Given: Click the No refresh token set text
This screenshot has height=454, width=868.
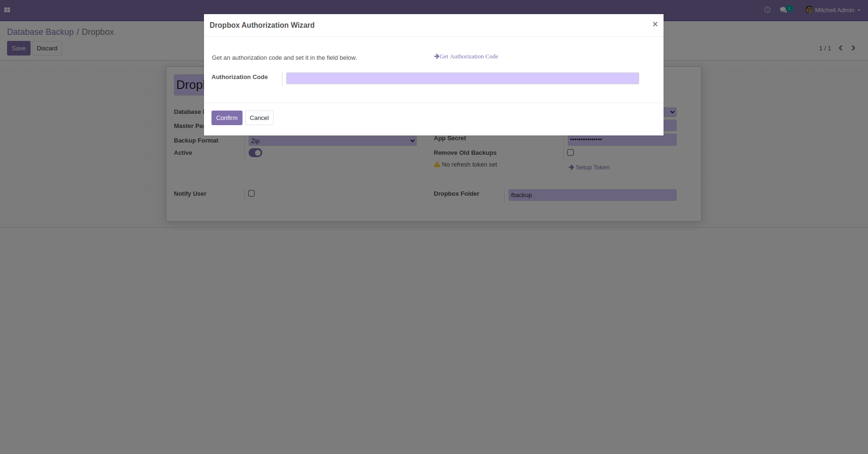Looking at the screenshot, I should click(469, 165).
